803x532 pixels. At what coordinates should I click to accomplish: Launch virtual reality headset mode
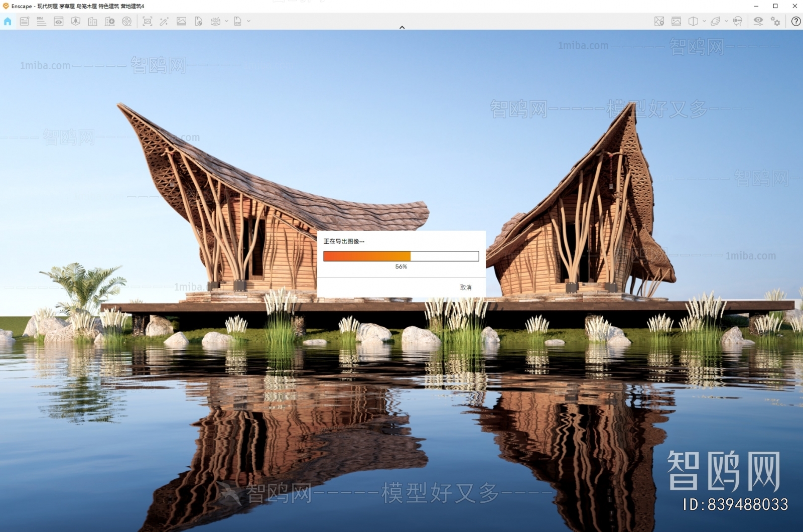pos(738,22)
